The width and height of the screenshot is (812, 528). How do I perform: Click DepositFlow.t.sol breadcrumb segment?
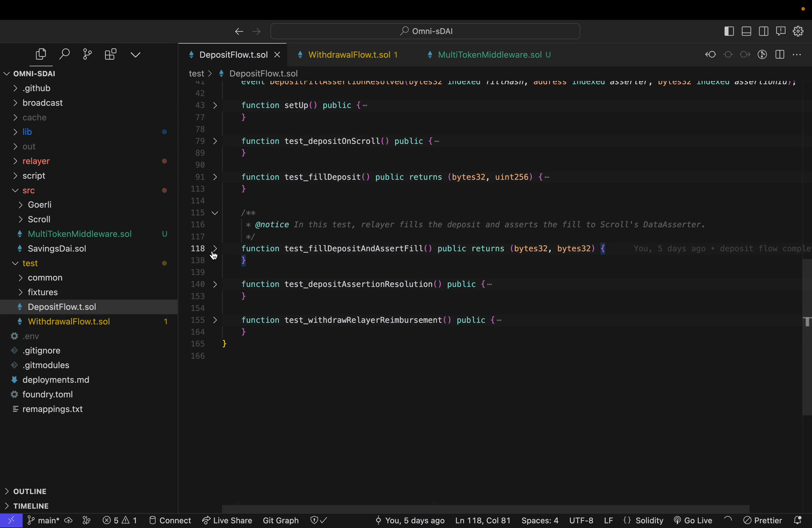[263, 74]
